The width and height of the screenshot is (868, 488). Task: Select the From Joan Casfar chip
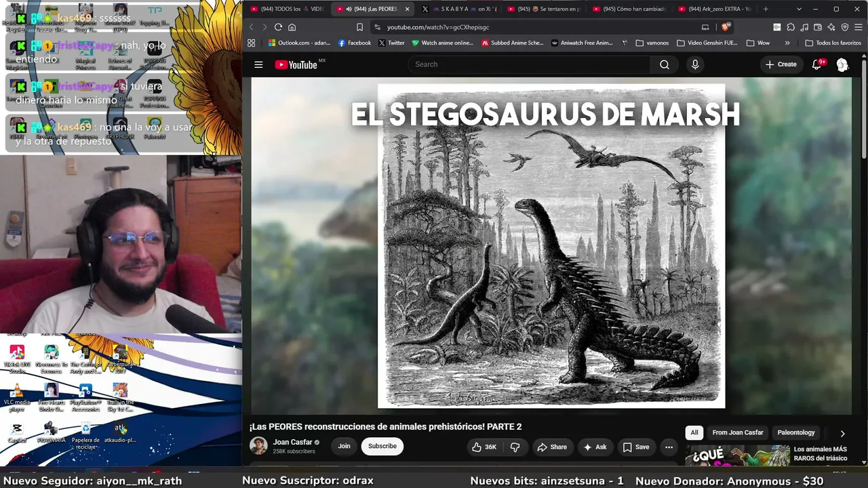coord(738,433)
